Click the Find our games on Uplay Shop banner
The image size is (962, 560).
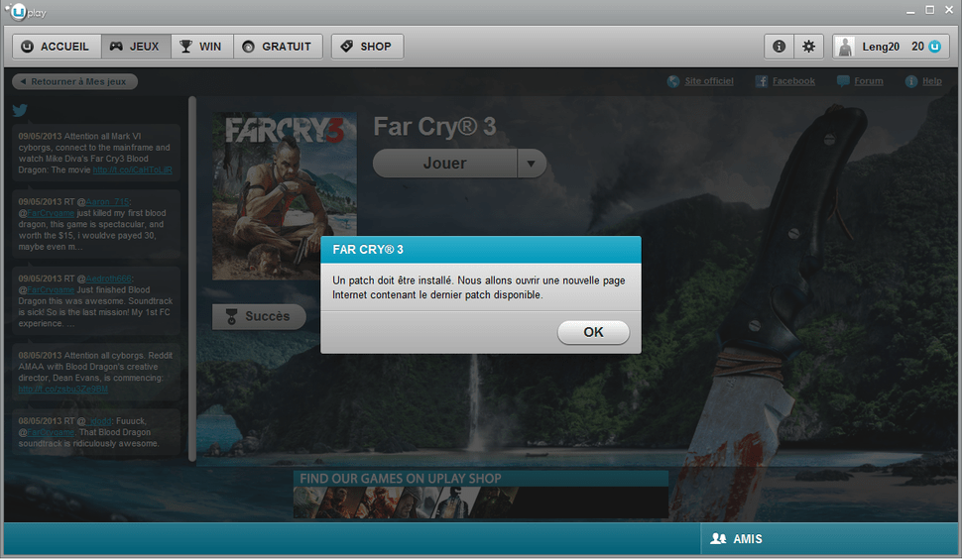tap(480, 495)
